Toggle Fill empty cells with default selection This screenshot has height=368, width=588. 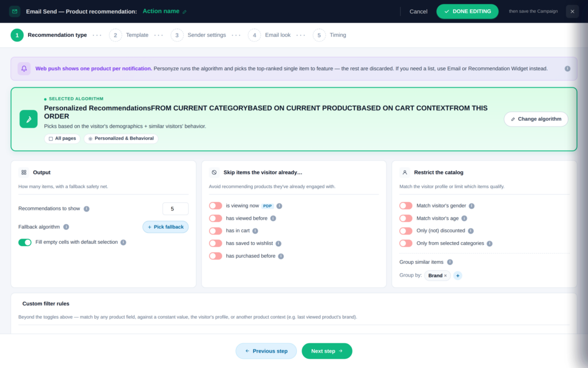coord(25,242)
